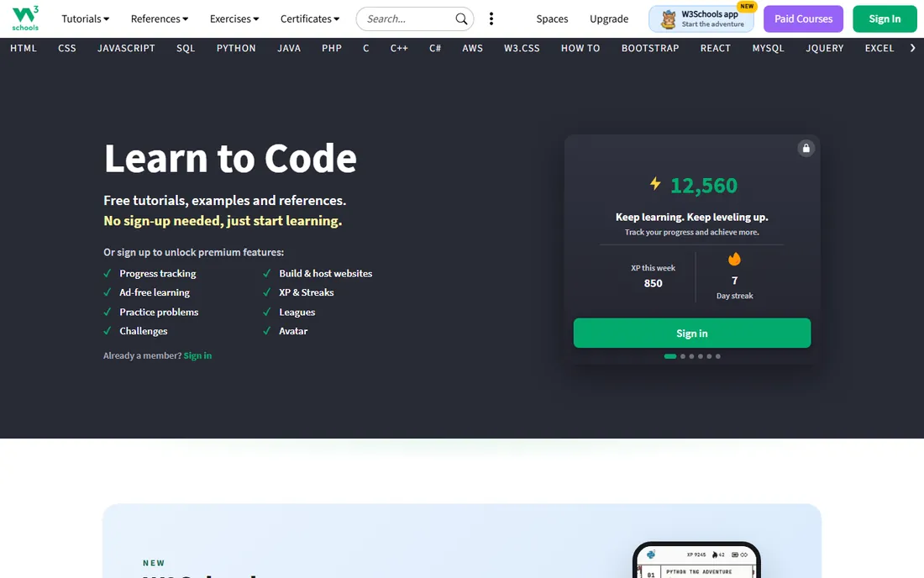Viewport: 924px width, 578px height.
Task: Open the EXCEL topic tab
Action: (879, 49)
